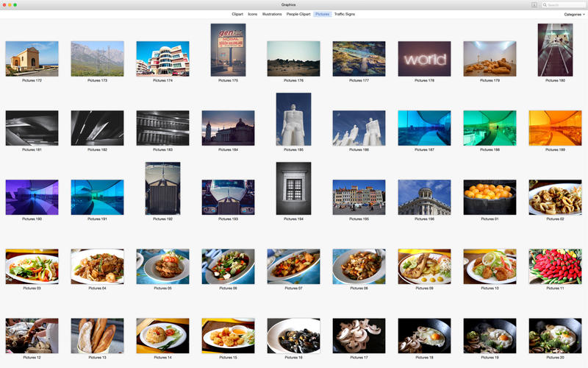The image size is (588, 368).
Task: Select the vegetable salad plate Pictures 03
Action: pyautogui.click(x=32, y=266)
